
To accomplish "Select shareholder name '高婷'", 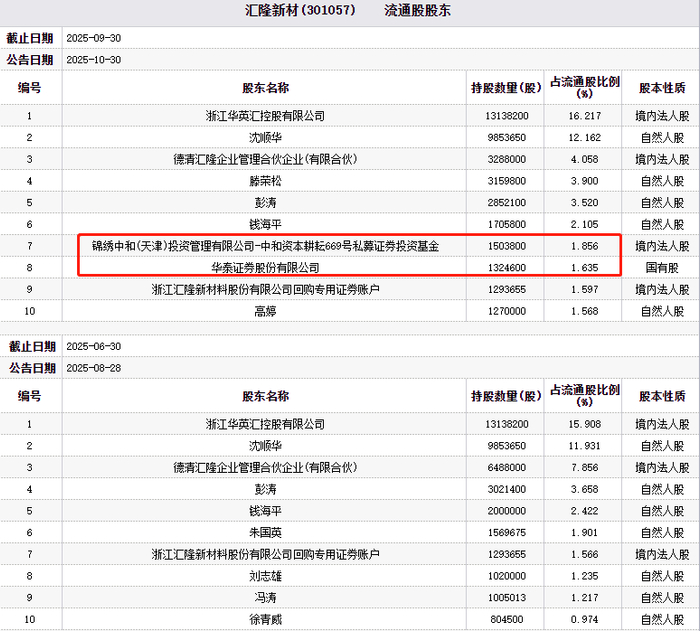I will (x=266, y=311).
